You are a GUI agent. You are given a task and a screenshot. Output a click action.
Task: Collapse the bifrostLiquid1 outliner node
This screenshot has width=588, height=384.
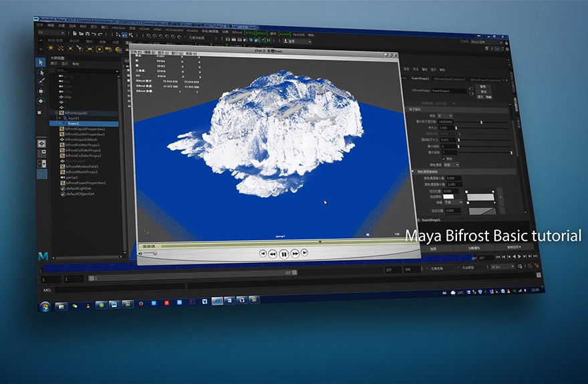pos(57,112)
